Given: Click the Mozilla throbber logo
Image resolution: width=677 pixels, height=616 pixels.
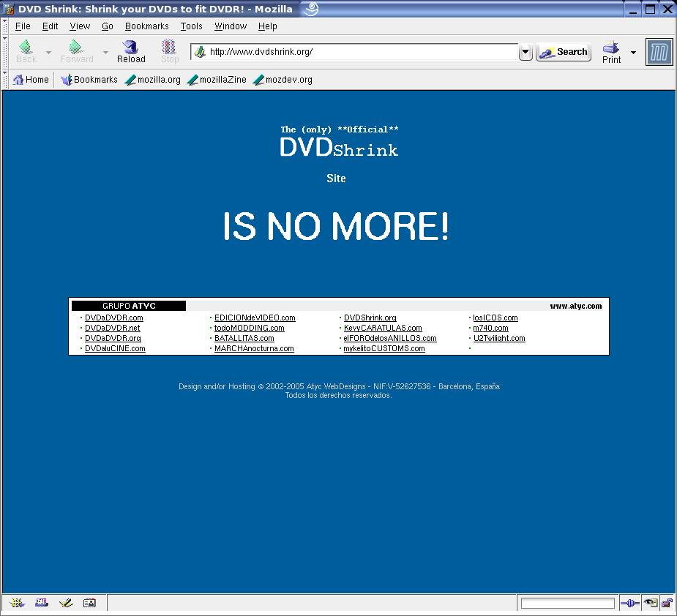Looking at the screenshot, I should 659,52.
